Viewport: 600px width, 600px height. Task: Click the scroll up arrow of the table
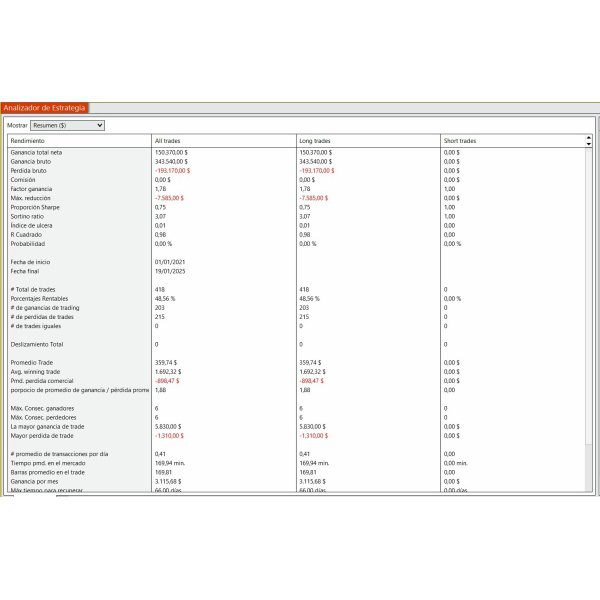coord(588,138)
